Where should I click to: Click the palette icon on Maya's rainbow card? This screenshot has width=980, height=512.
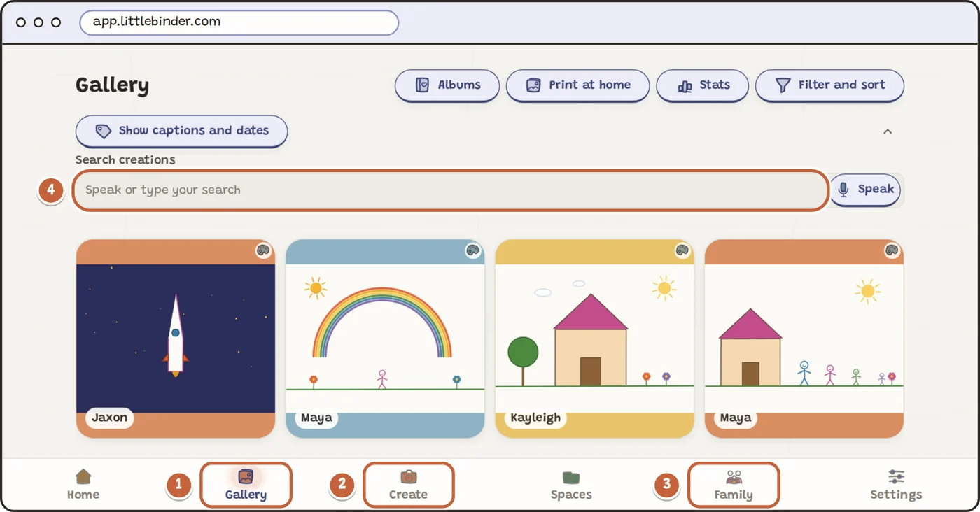(472, 250)
